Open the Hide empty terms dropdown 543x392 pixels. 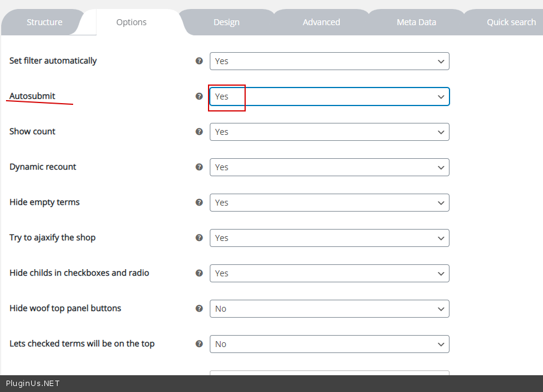click(x=329, y=203)
